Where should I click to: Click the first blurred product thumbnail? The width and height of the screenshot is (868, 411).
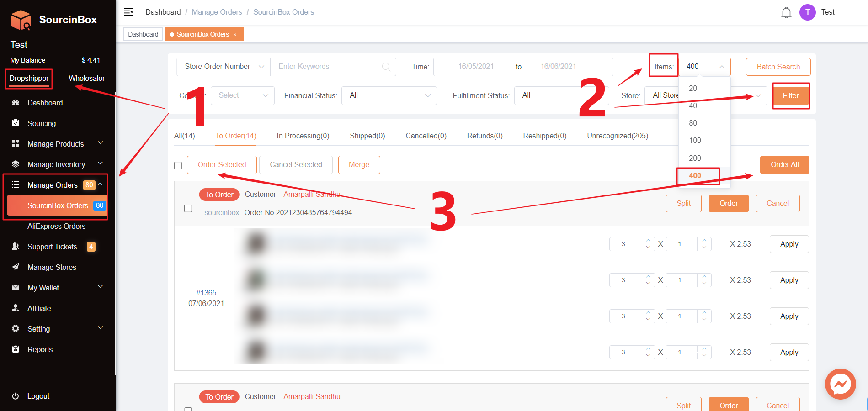click(x=256, y=243)
